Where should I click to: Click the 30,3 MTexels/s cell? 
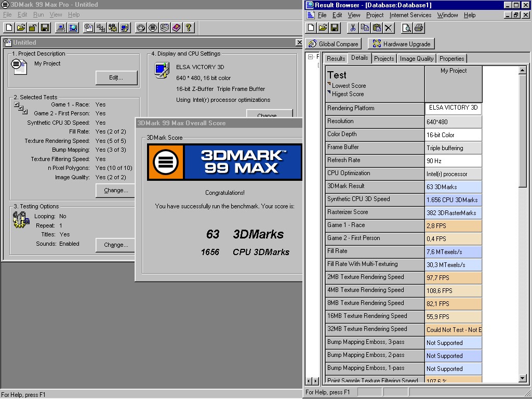[453, 265]
